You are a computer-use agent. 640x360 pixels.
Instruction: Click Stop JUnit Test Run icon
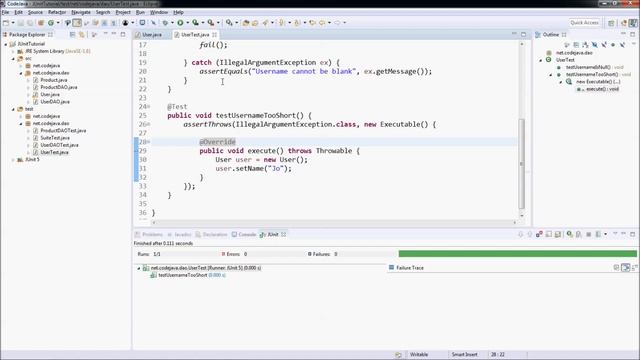click(x=589, y=234)
